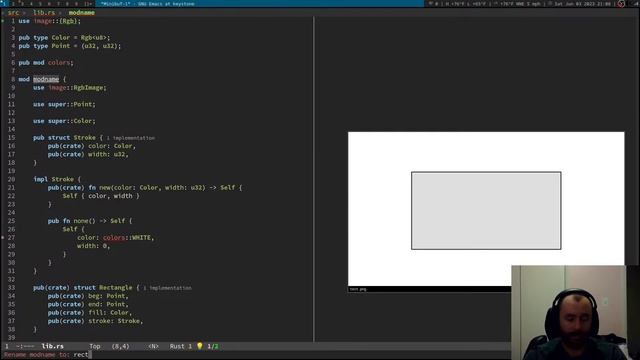This screenshot has height=360, width=640.
Task: Click 'impl Stroke' on line 20
Action: [53, 179]
